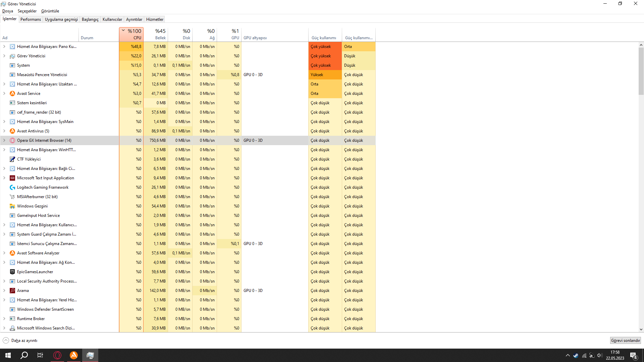Switch to Opera GX from the taskbar
644x362 pixels.
[x=57, y=355]
